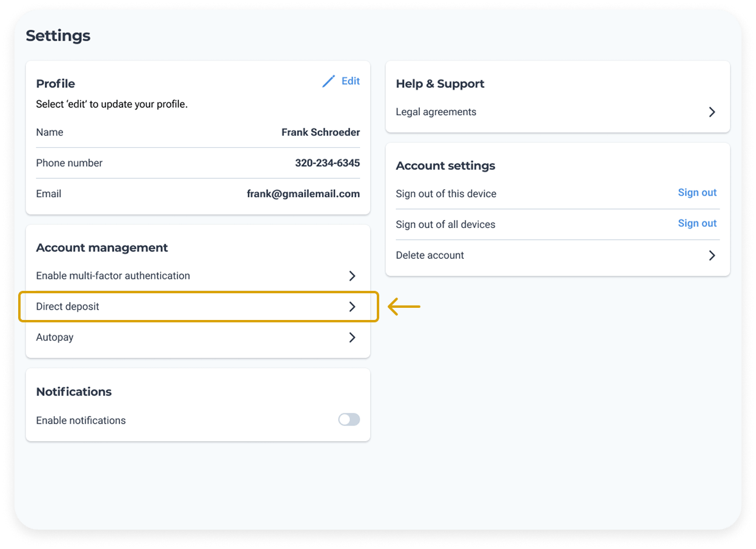The width and height of the screenshot is (756, 549).
Task: Click the email frank@gmailemail.com
Action: 303,194
